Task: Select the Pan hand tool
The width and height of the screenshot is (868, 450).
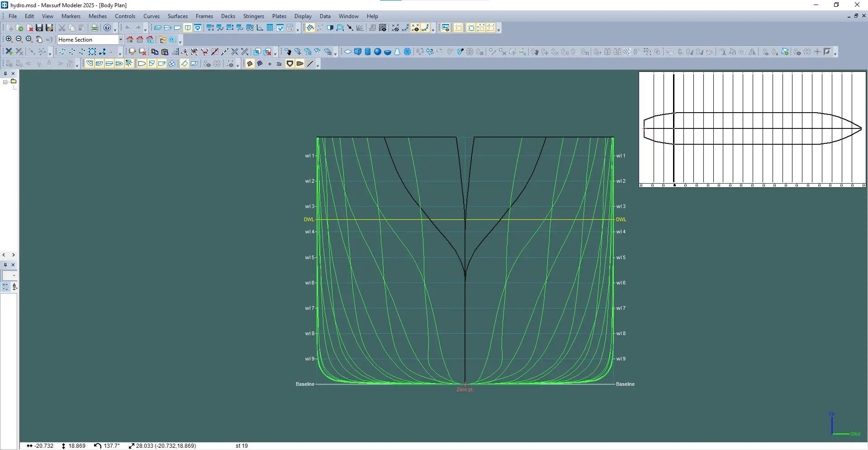Action: coord(39,40)
